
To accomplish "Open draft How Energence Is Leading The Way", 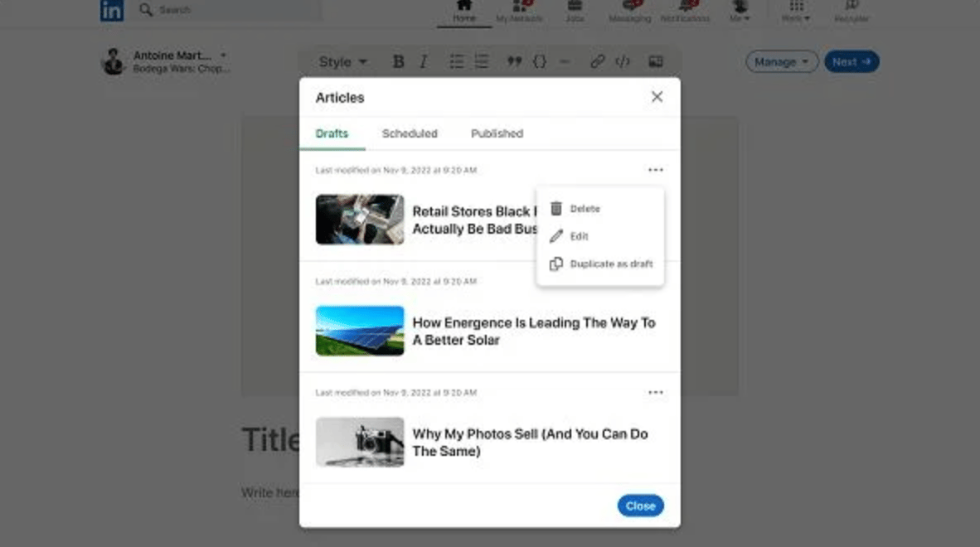I will 534,331.
